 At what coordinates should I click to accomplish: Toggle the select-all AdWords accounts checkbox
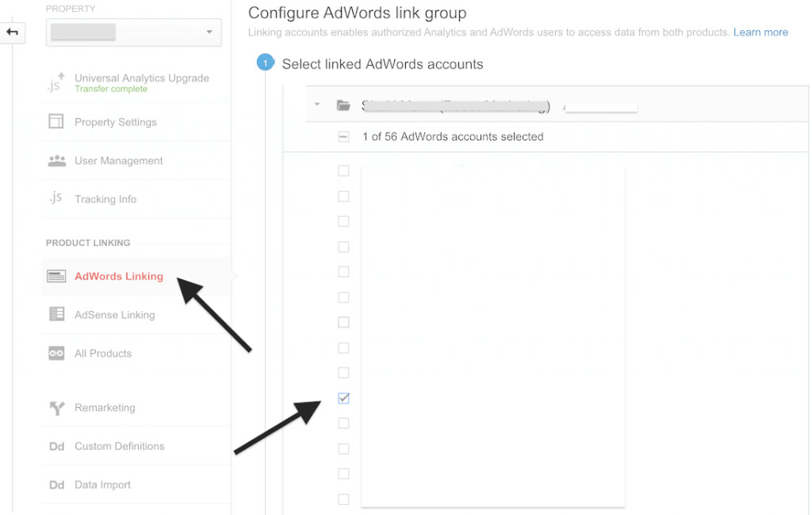pos(343,136)
